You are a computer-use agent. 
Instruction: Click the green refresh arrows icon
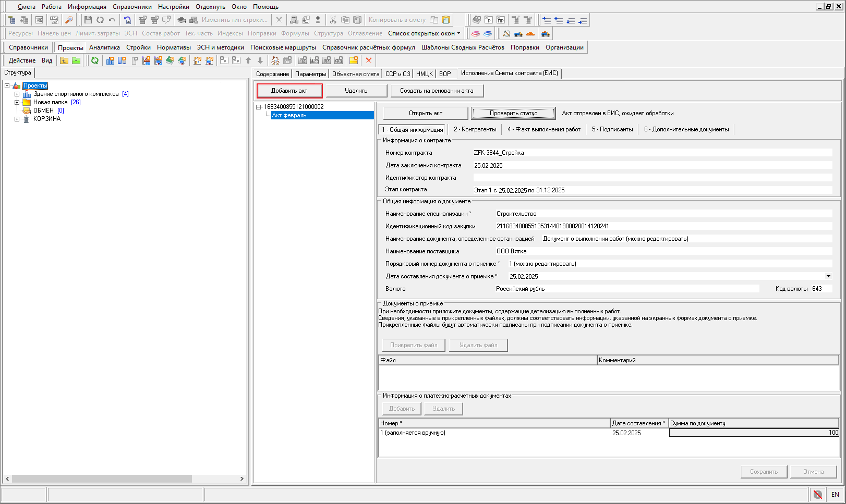[x=95, y=60]
